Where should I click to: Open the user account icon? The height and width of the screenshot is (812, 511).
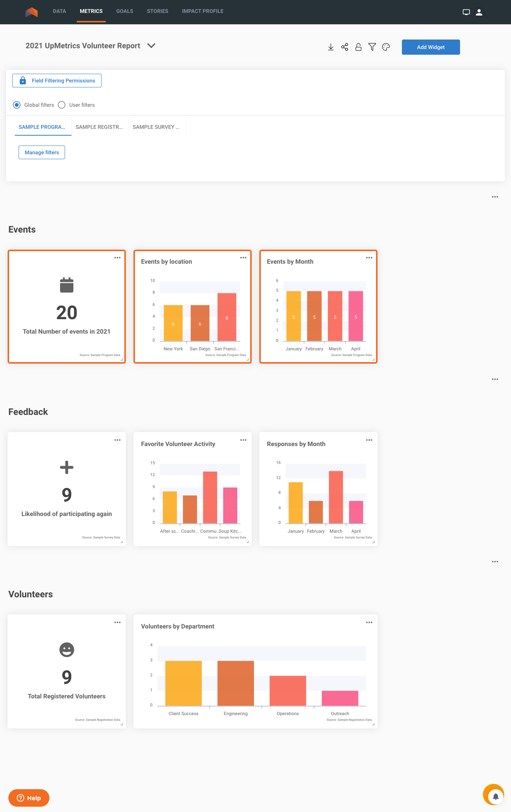tap(479, 12)
